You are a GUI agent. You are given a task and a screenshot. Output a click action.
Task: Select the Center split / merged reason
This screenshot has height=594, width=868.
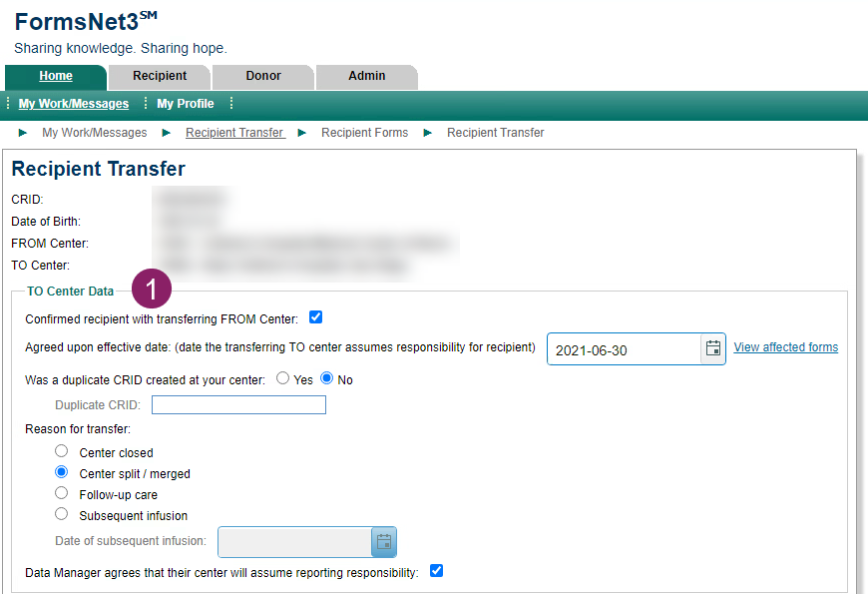[61, 471]
